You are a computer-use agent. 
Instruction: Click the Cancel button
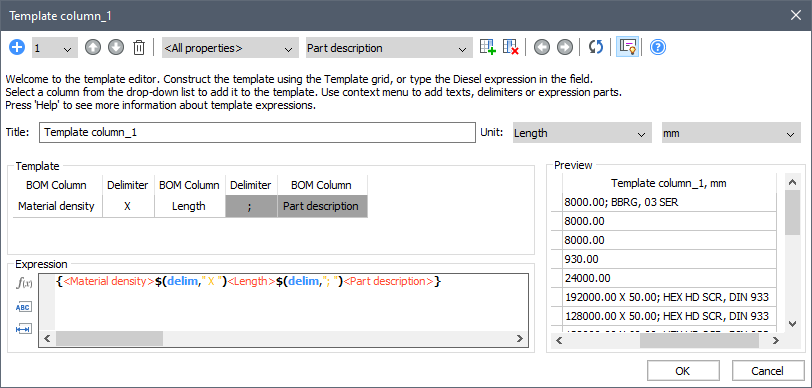coord(767,371)
